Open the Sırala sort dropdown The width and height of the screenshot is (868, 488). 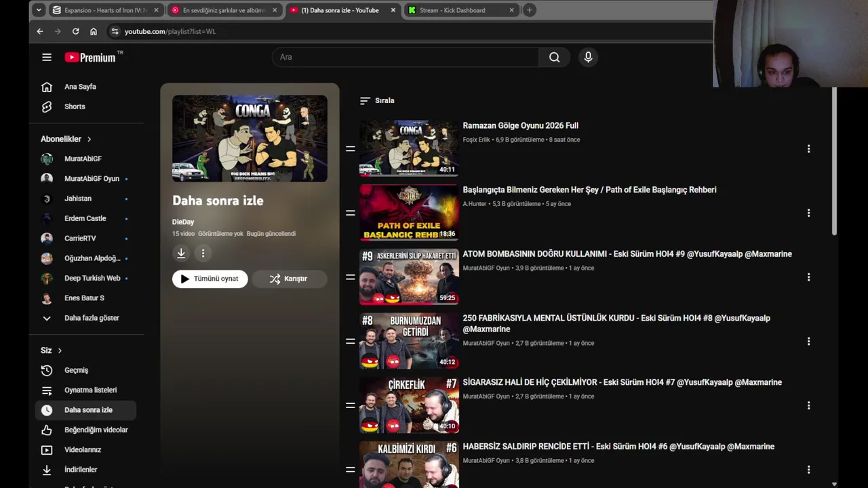[377, 100]
